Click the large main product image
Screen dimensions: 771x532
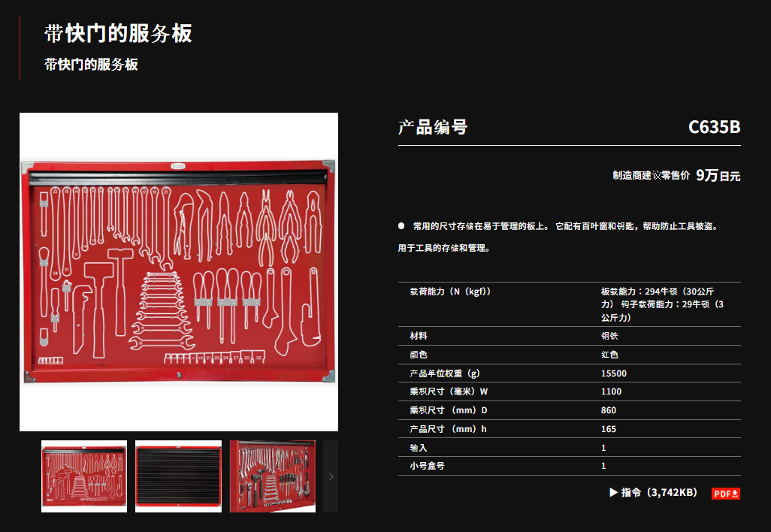coord(179,272)
